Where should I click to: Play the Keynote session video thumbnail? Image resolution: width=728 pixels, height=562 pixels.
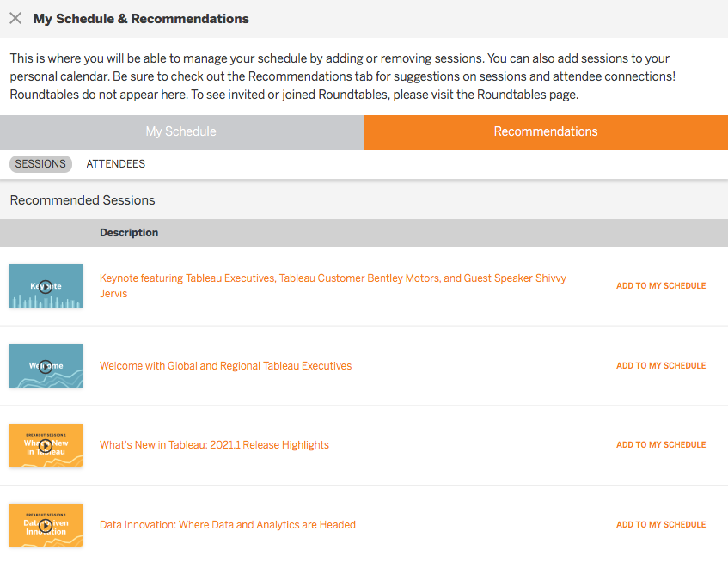click(46, 286)
